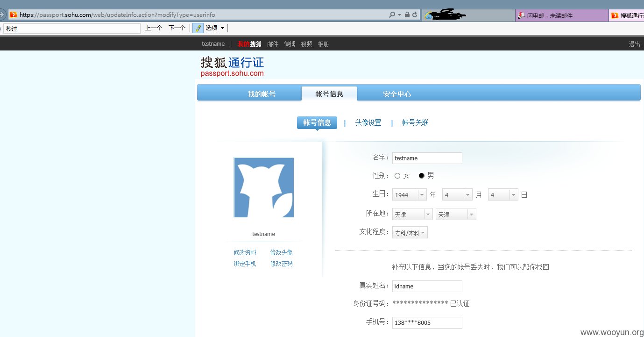
Task: Click 上一个 in the find bar
Action: pos(154,28)
